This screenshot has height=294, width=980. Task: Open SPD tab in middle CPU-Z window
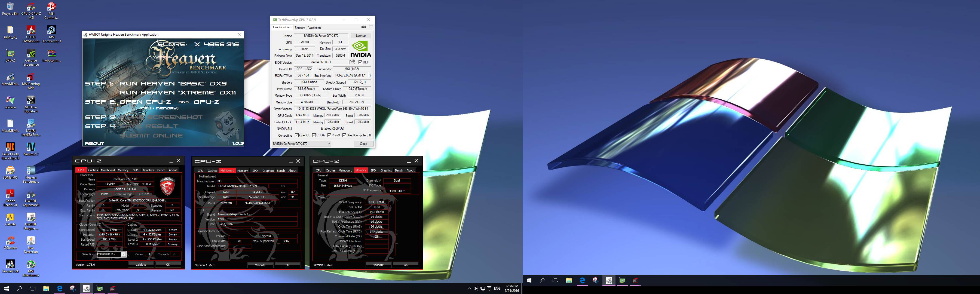[255, 170]
